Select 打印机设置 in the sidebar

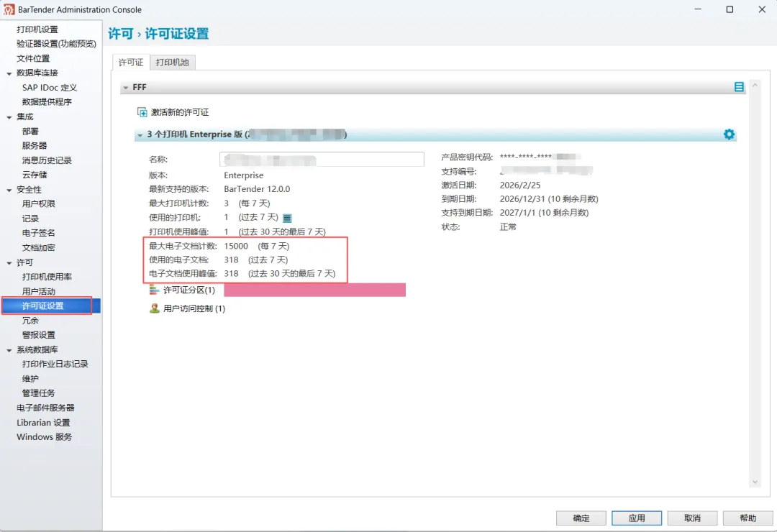(37, 29)
